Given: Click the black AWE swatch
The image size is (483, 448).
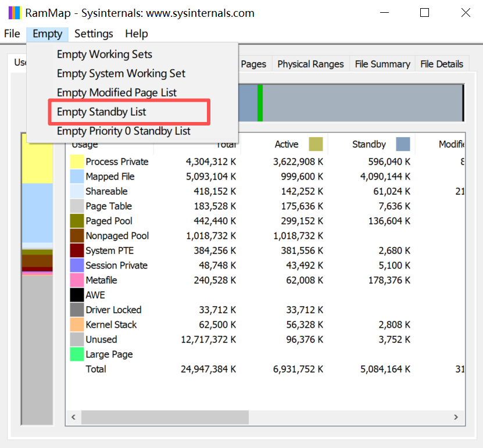Looking at the screenshot, I should tap(77, 295).
